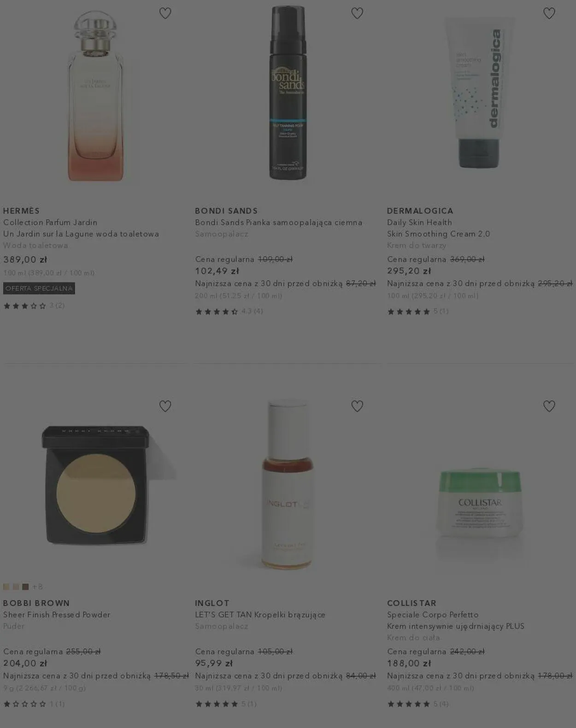This screenshot has height=728, width=576.
Task: Heart the Inglot bronzing drops product
Action: (x=357, y=406)
